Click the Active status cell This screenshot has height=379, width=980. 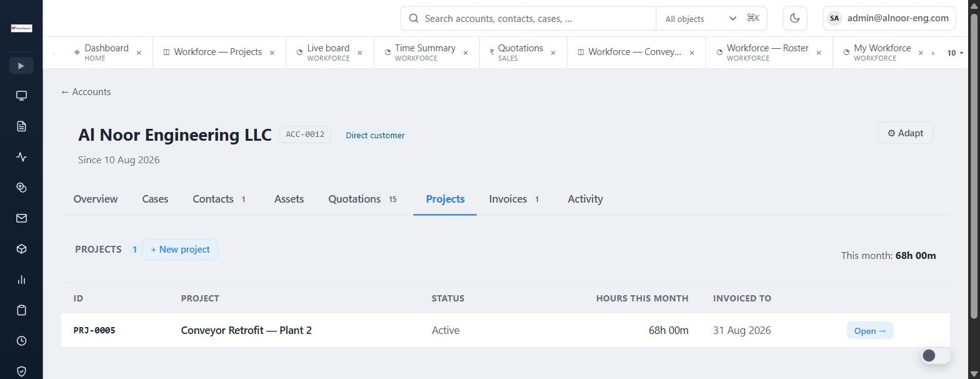point(446,330)
